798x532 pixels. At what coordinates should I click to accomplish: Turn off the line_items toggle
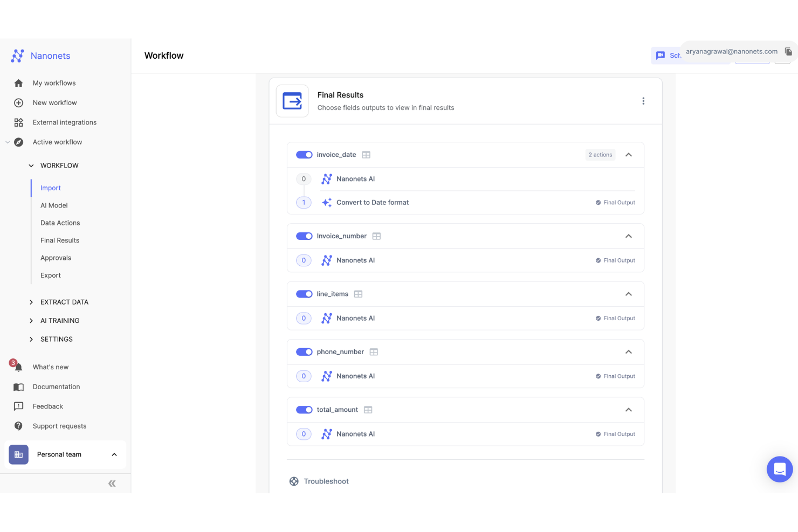[x=304, y=294]
